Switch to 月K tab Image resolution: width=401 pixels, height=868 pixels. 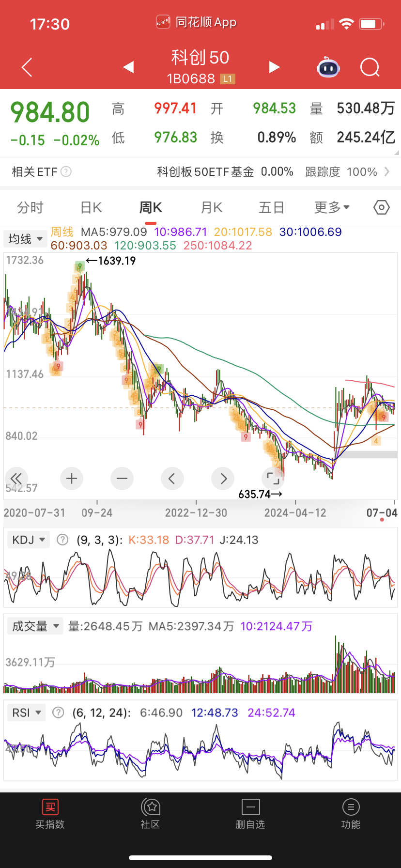(212, 208)
